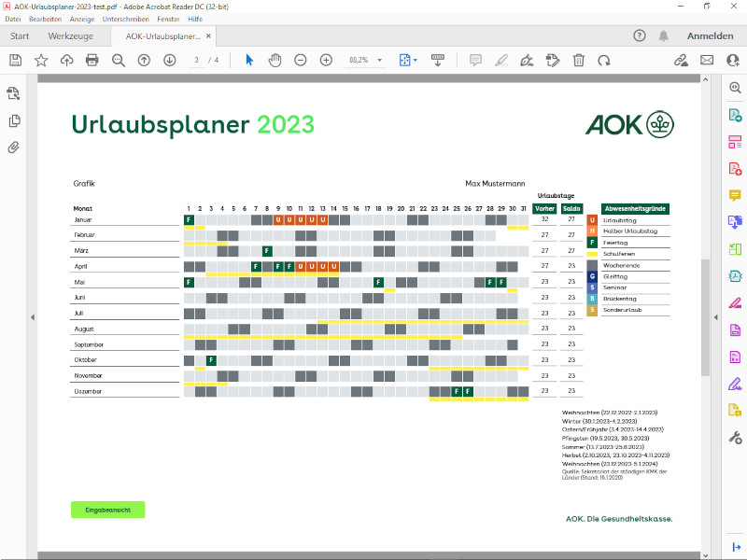Viewport: 747px width, 560px height.
Task: Activate the selection arrow tool
Action: (x=249, y=60)
